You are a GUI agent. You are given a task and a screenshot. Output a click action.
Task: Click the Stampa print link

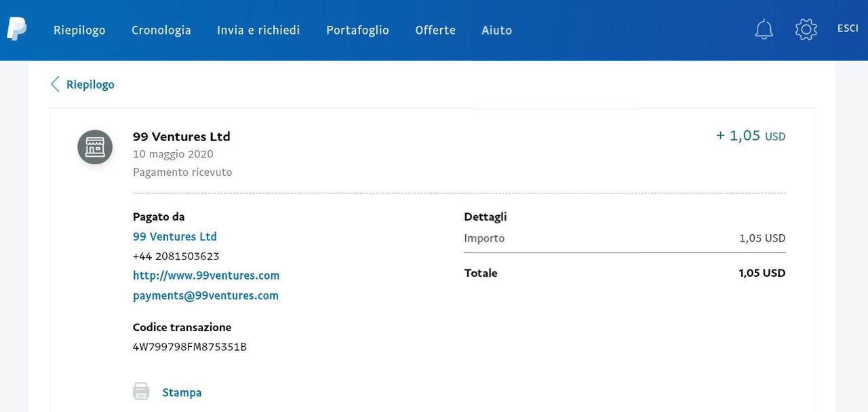pos(182,392)
